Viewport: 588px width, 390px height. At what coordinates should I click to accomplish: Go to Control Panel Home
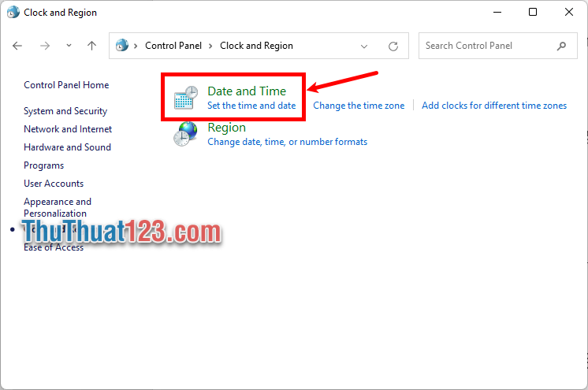(66, 85)
